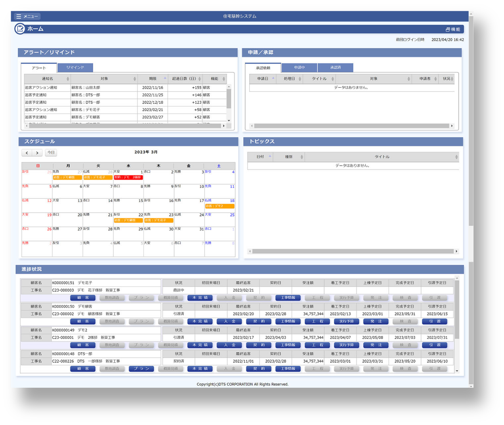Sort alerts by 超過日数(日) column
504x425 pixels.
pyautogui.click(x=184, y=79)
